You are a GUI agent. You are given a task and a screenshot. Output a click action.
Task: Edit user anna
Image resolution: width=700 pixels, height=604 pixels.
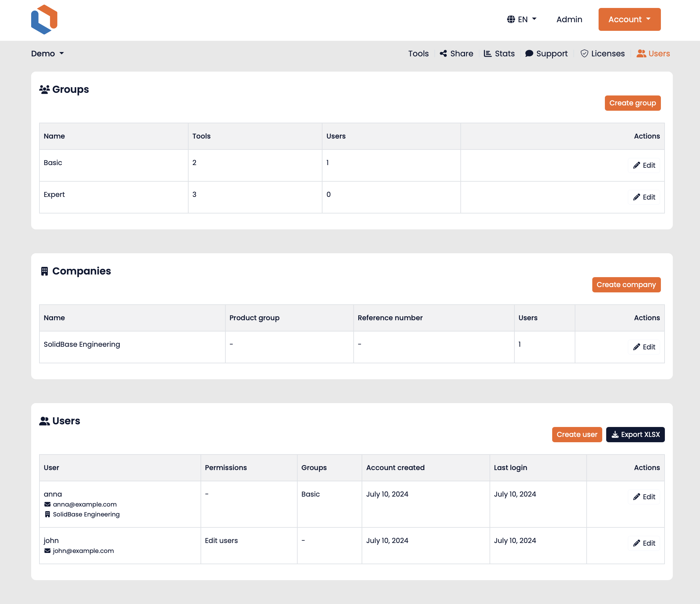[644, 497]
